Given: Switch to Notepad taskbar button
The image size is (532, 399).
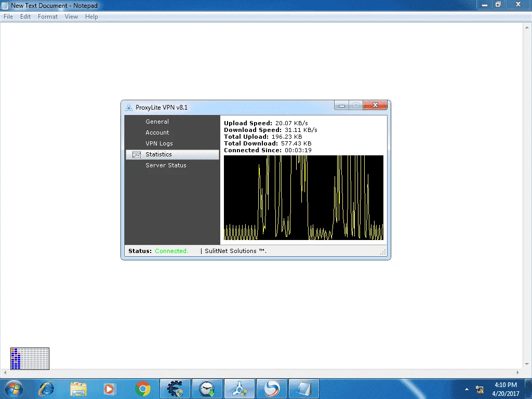Looking at the screenshot, I should (303, 389).
